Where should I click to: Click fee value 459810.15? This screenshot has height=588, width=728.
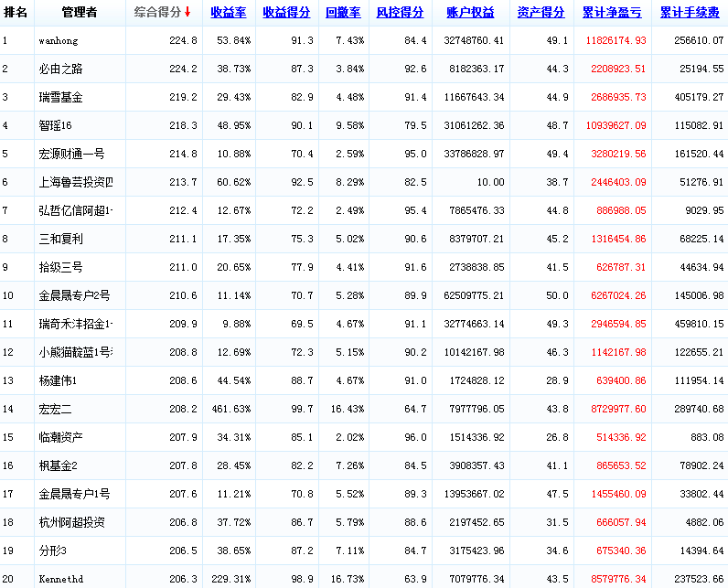tap(699, 324)
